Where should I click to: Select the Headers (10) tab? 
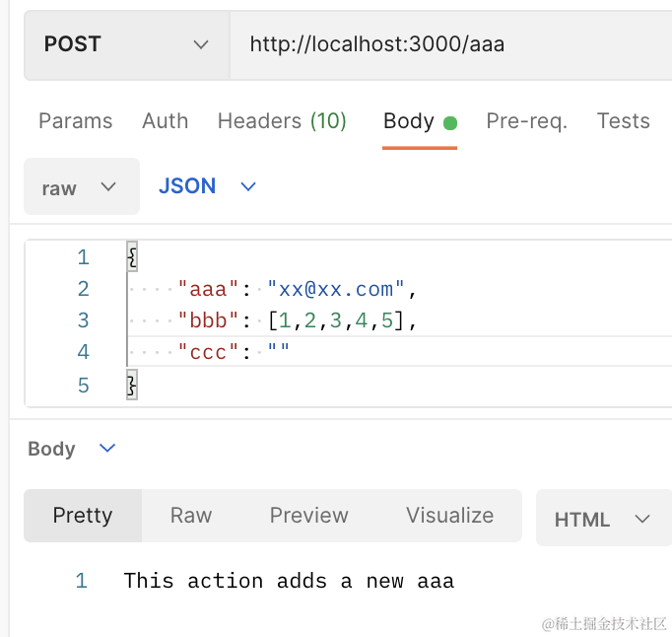tap(282, 121)
